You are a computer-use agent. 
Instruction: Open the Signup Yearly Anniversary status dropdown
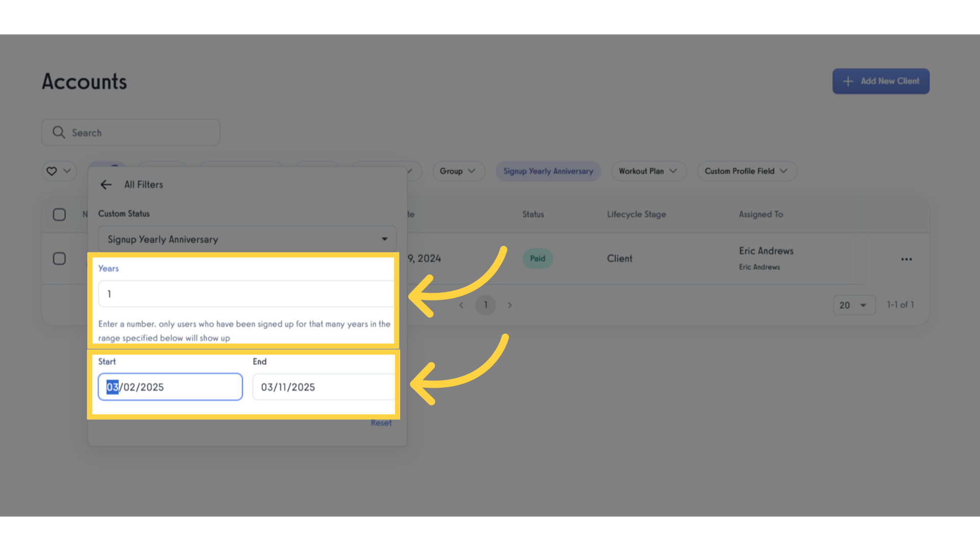pyautogui.click(x=247, y=239)
